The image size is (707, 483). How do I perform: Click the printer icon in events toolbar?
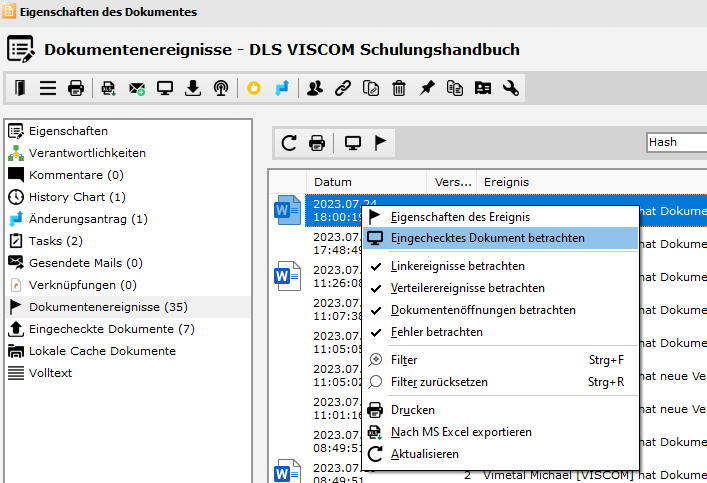coord(317,143)
